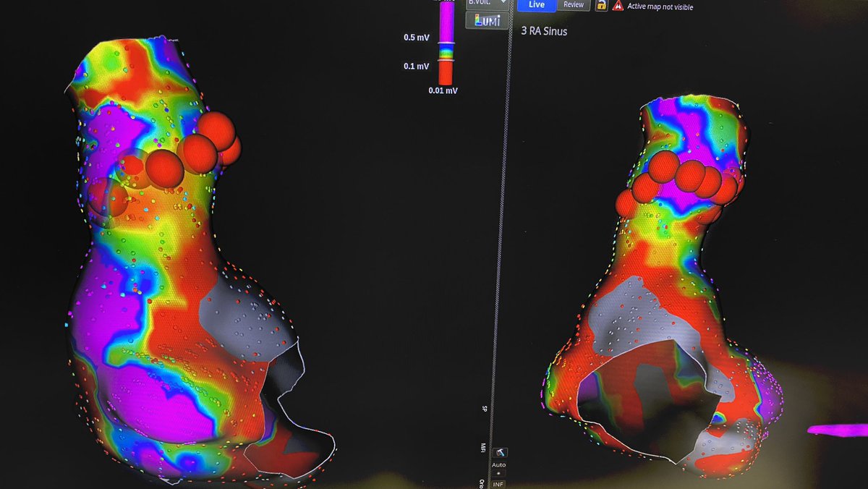Click the MFI label on the divider
Viewport: 868px width, 489px height.
tap(484, 448)
